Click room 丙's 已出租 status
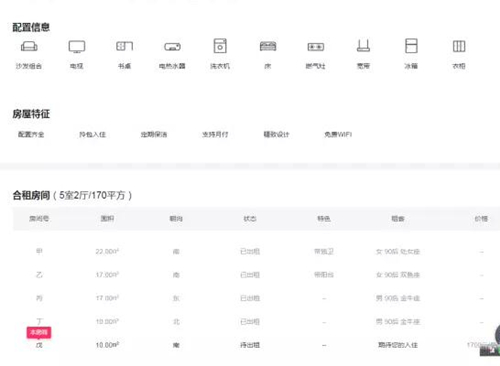Viewport: 500px width, 366px height. click(x=250, y=298)
